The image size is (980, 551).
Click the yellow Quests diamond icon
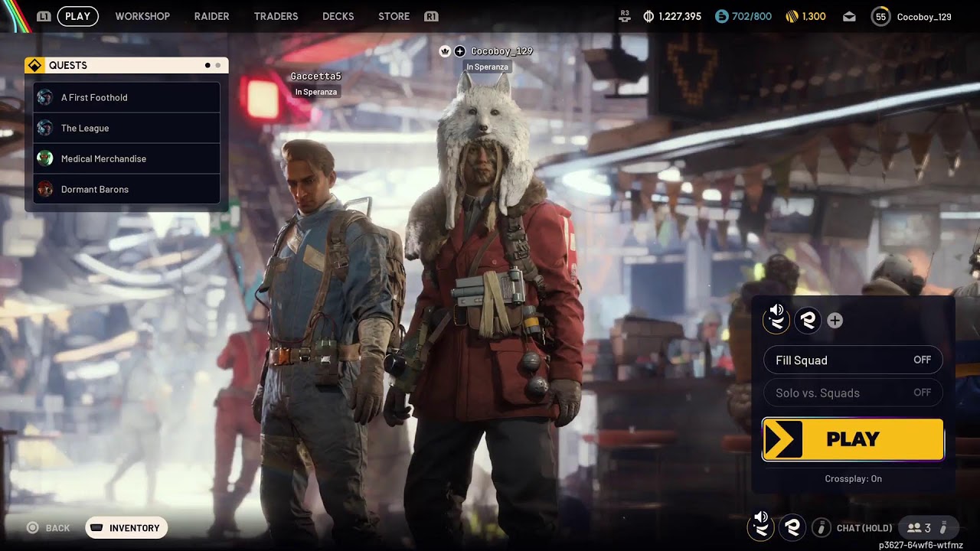34,65
